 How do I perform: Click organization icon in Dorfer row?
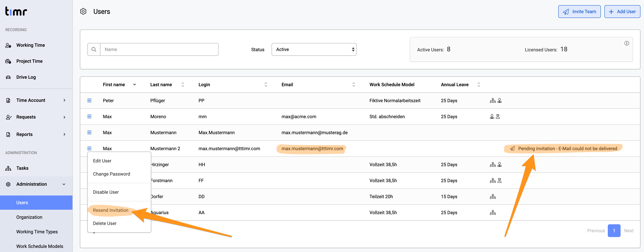tap(493, 197)
